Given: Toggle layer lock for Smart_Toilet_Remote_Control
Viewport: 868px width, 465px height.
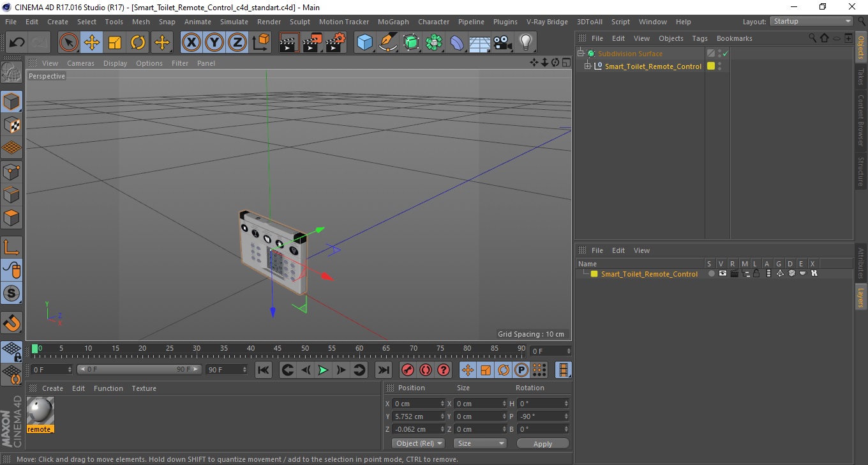Looking at the screenshot, I should click(x=756, y=273).
